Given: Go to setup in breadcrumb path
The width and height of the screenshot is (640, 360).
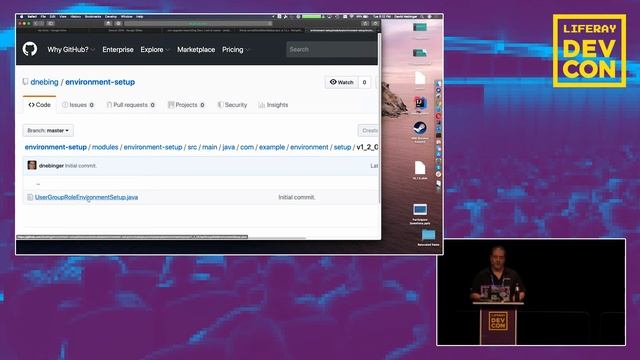Looking at the screenshot, I should tap(342, 147).
